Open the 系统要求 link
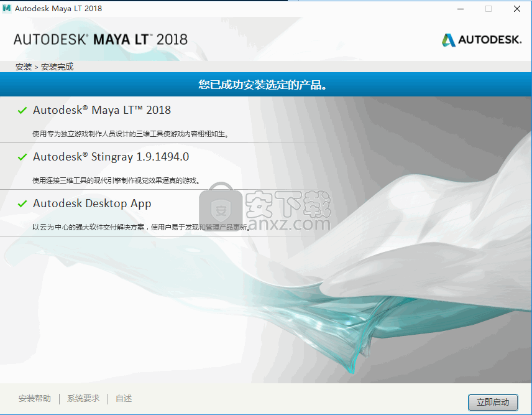The image size is (532, 415). (x=83, y=398)
